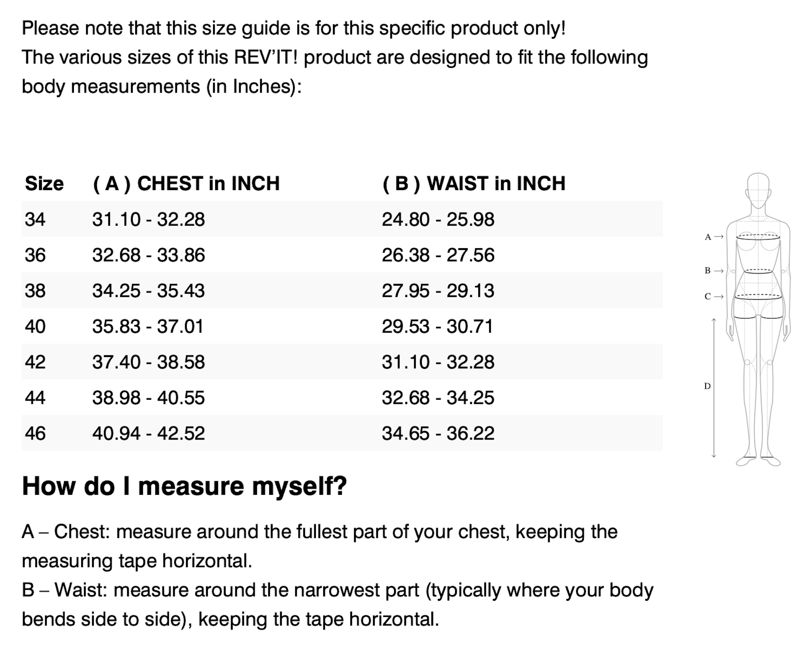The width and height of the screenshot is (812, 656).
Task: Click the How do I measure myself heading
Action: click(185, 486)
